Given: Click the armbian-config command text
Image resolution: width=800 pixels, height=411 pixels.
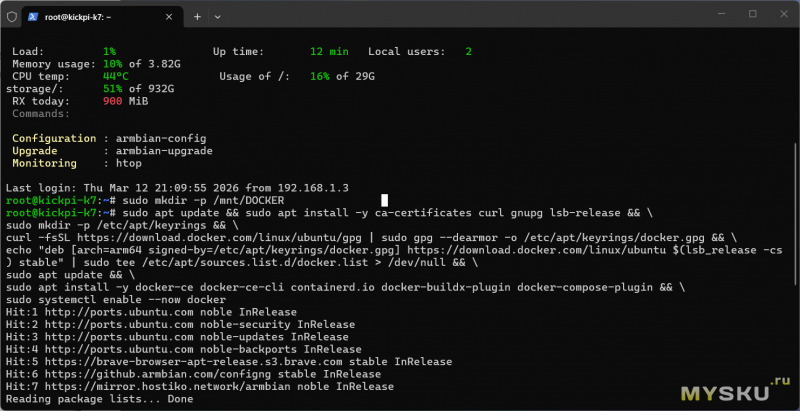Looking at the screenshot, I should pos(154,139).
